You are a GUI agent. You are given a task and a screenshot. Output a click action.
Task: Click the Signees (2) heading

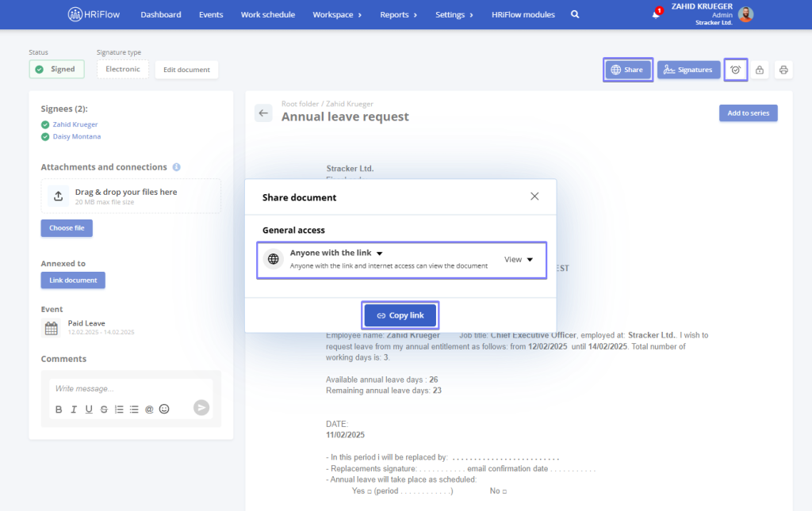[64, 109]
